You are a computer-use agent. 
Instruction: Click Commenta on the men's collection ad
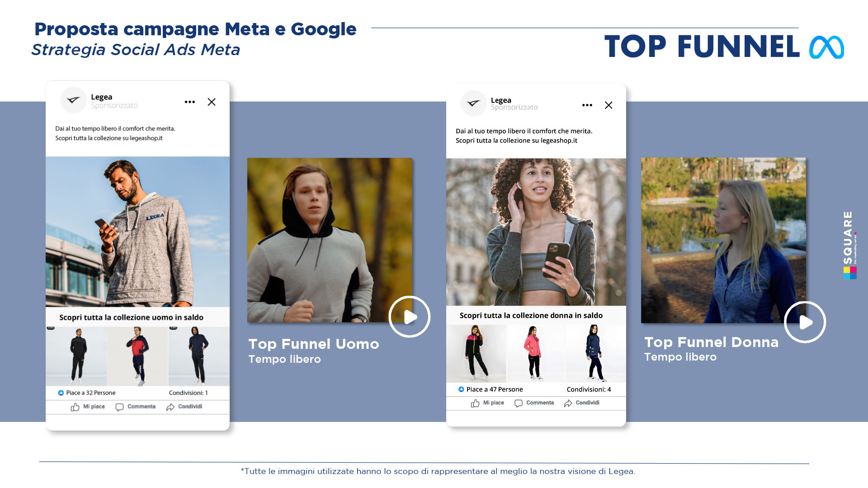point(135,407)
